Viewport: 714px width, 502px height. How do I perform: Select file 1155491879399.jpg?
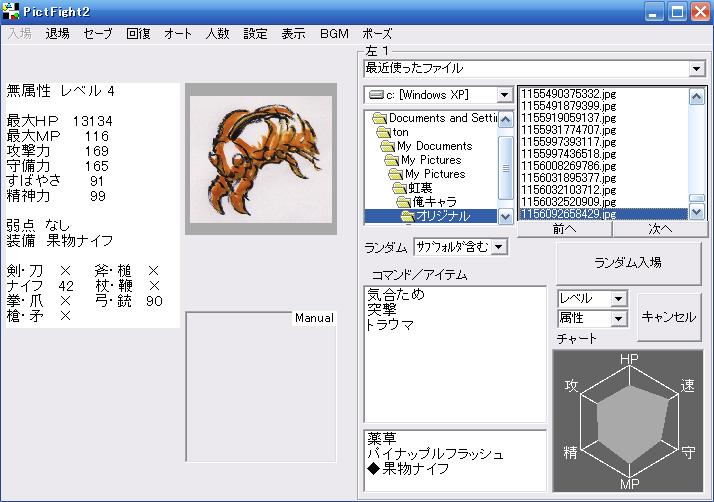[x=568, y=105]
